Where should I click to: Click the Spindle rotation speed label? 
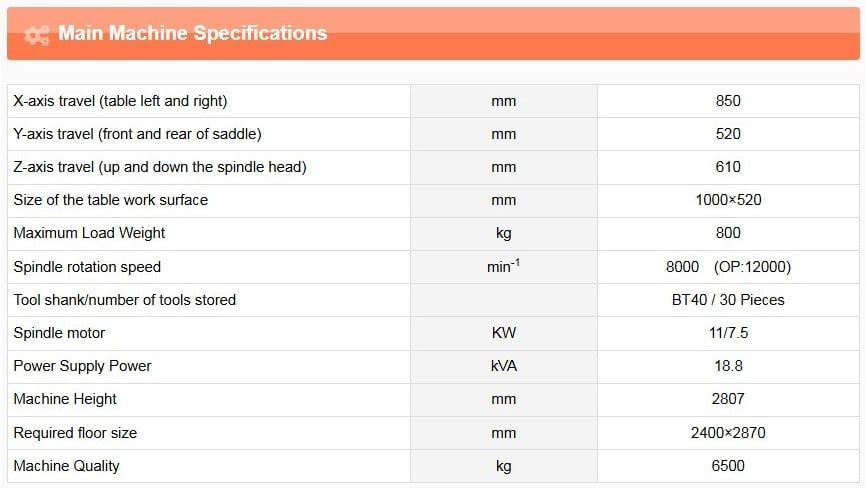tap(87, 267)
